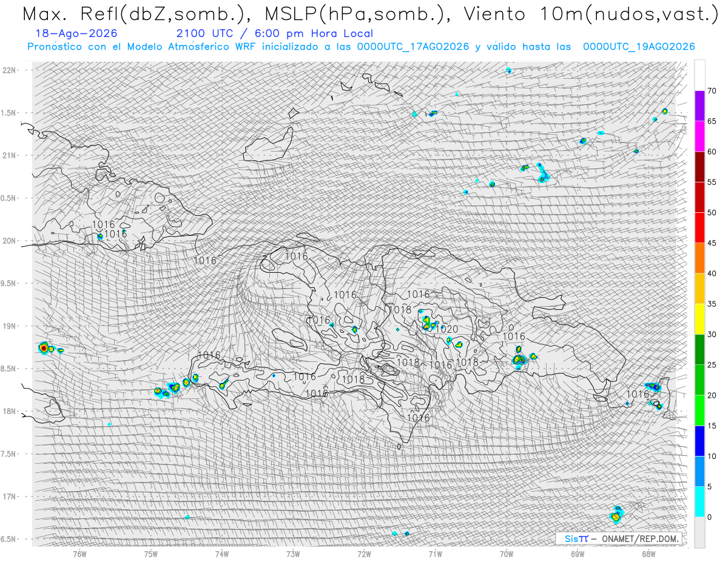728x562 pixels.
Task: Click the '1020' pressure contour label
Action: point(447,329)
